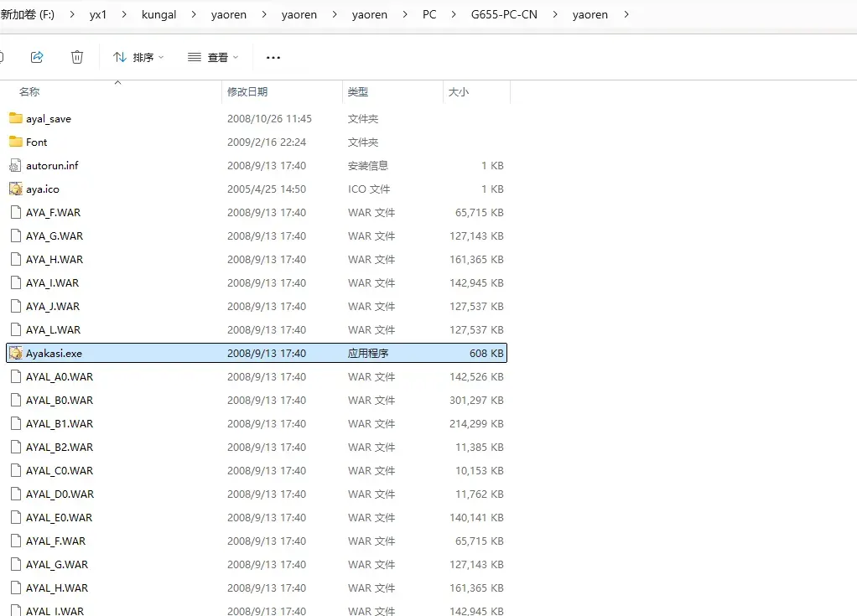Viewport: 857px width, 616px height.
Task: Select the autorun.inf file icon
Action: click(16, 165)
